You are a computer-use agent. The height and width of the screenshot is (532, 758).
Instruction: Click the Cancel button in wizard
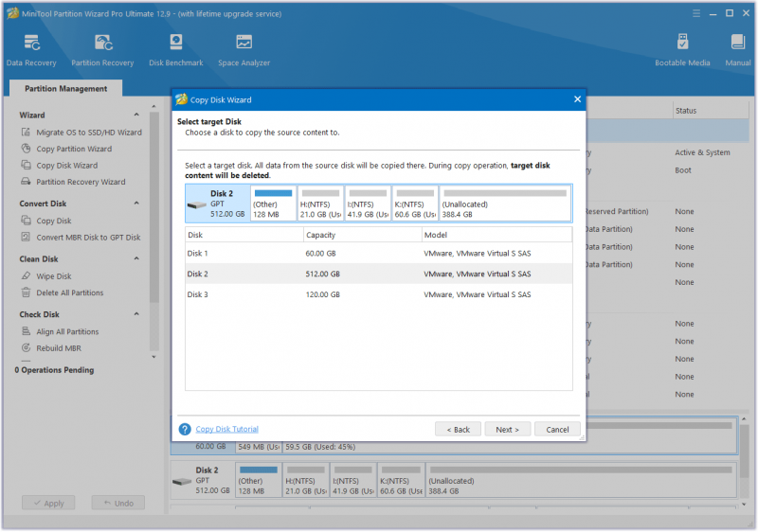coord(557,429)
